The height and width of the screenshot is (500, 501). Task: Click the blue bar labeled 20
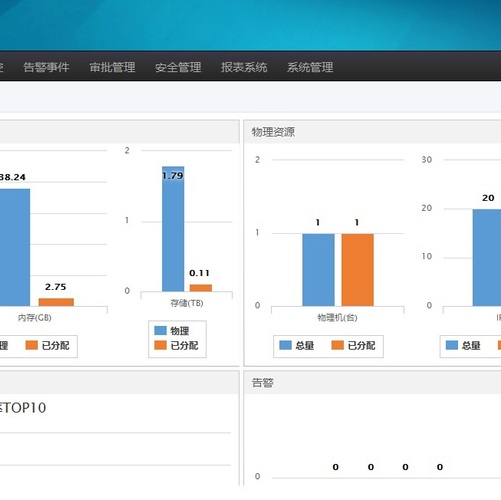coord(487,258)
